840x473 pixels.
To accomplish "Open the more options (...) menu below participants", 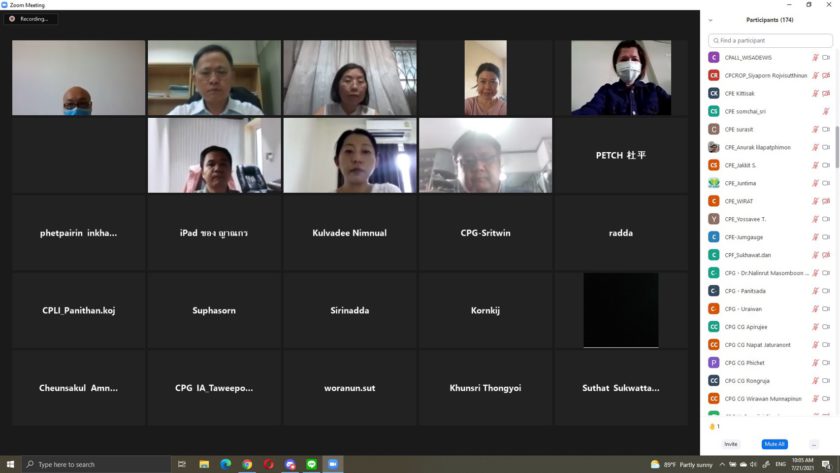I will pyautogui.click(x=814, y=444).
